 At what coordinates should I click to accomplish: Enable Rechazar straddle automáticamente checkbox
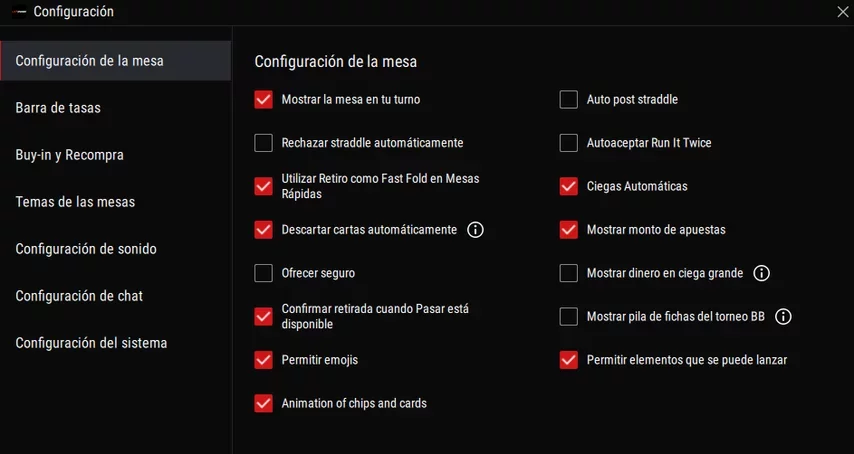tap(264, 143)
